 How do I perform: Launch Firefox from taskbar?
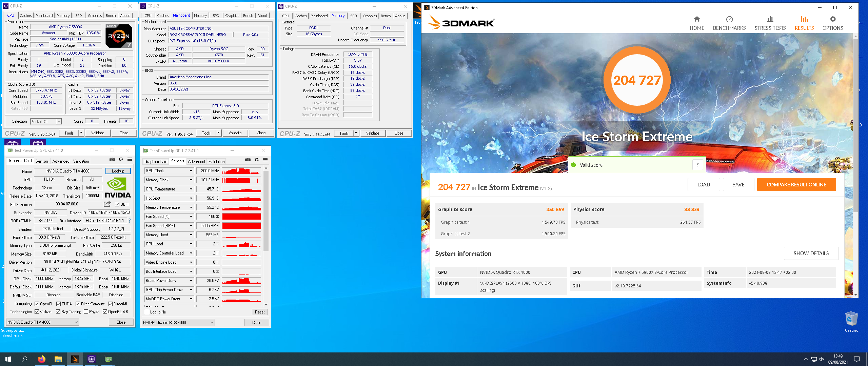point(41,359)
